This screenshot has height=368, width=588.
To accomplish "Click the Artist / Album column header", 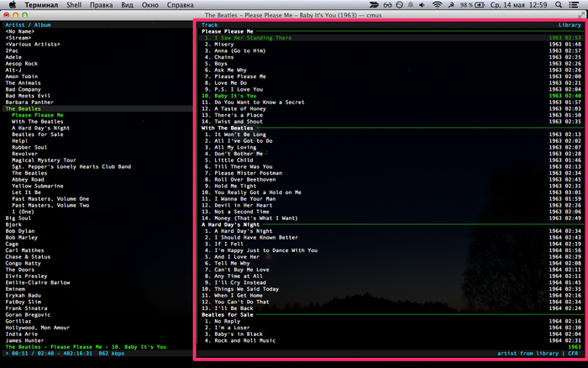I will (28, 24).
